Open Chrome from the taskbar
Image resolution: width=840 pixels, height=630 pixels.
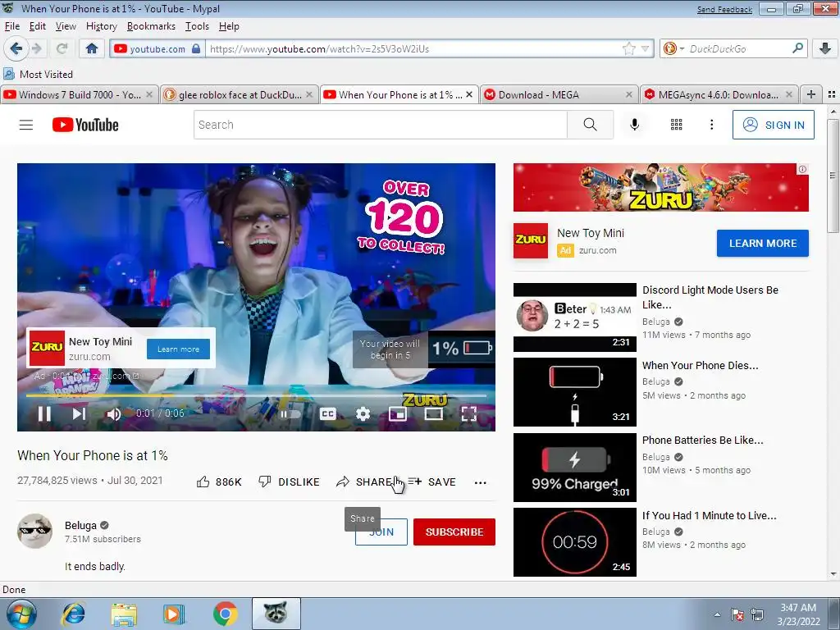pyautogui.click(x=225, y=614)
